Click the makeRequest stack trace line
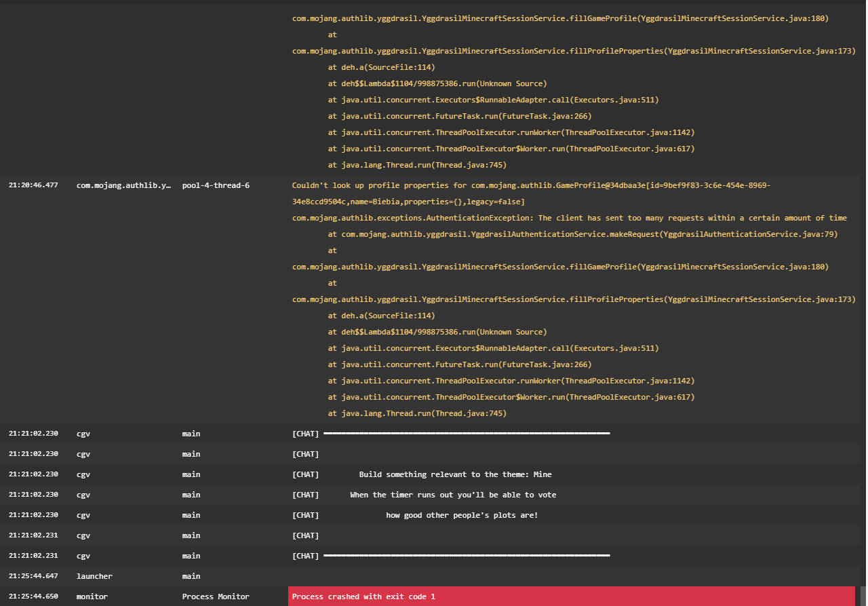 [x=583, y=234]
